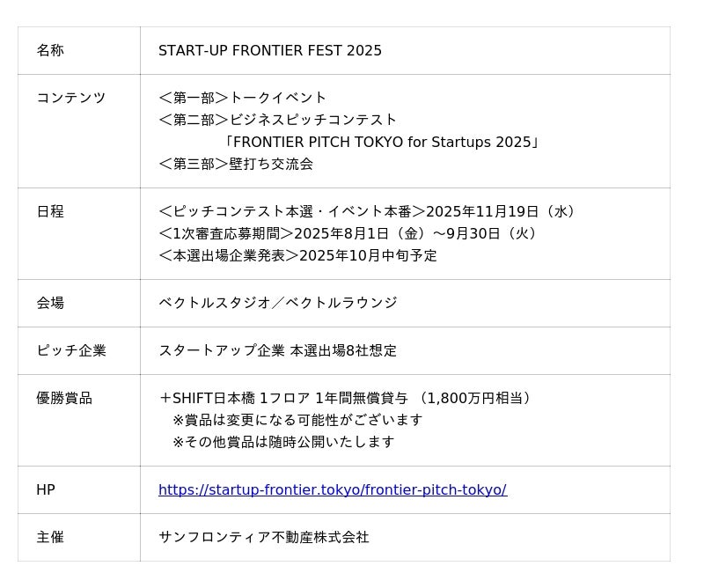The height and width of the screenshot is (588, 704).
Task: Click the コンテンツ row label
Action: point(71,98)
